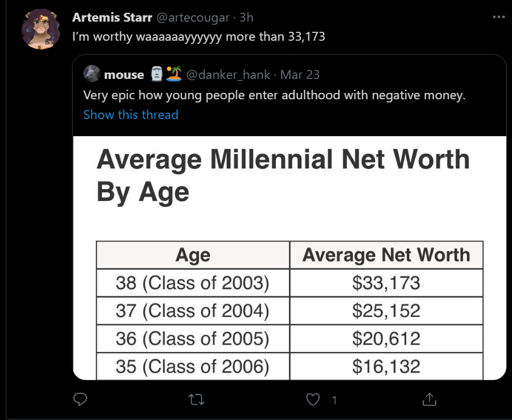Click the @artecougar handle
The image size is (512, 420).
(193, 17)
